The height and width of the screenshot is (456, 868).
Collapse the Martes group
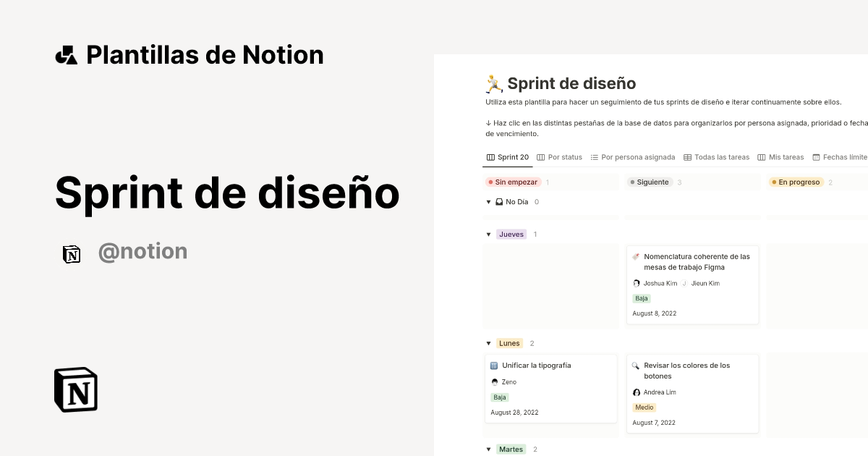point(489,449)
